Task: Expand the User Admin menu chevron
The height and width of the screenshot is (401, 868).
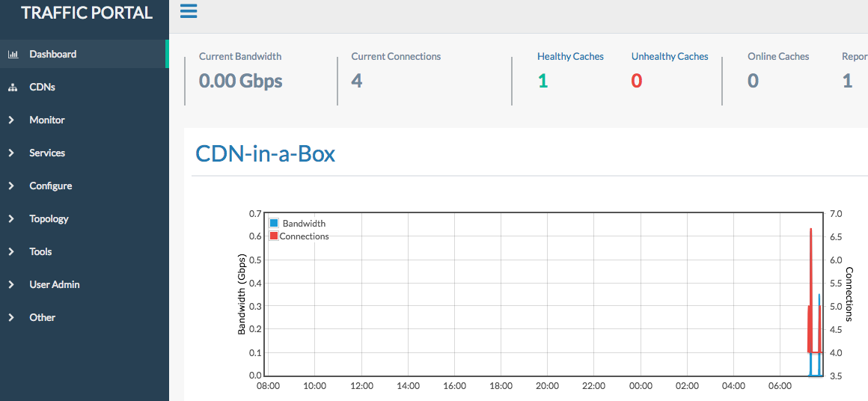Action: 12,285
